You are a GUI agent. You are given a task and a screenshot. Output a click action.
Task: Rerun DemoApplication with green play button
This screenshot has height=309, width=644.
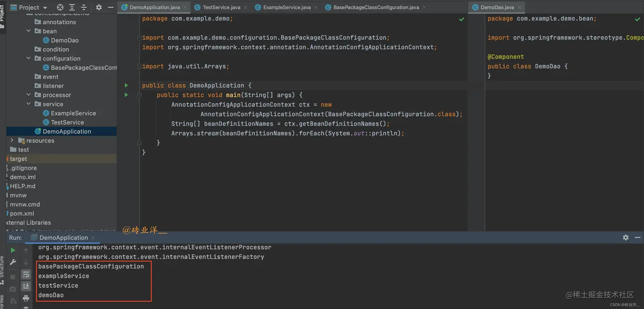[13, 250]
